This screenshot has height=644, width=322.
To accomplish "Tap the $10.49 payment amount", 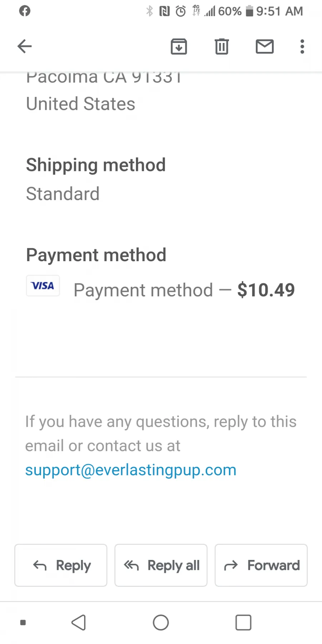I will click(x=266, y=290).
